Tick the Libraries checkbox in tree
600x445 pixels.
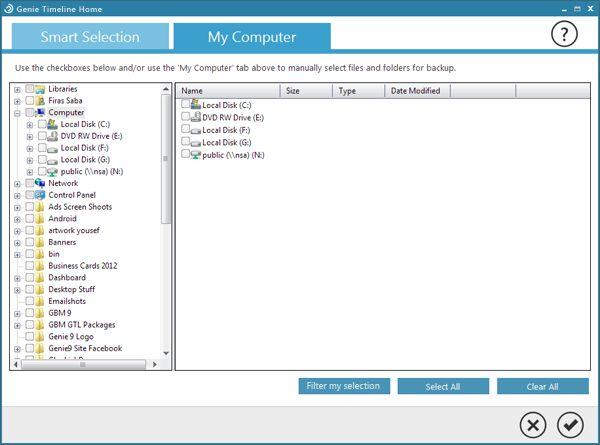coord(30,89)
